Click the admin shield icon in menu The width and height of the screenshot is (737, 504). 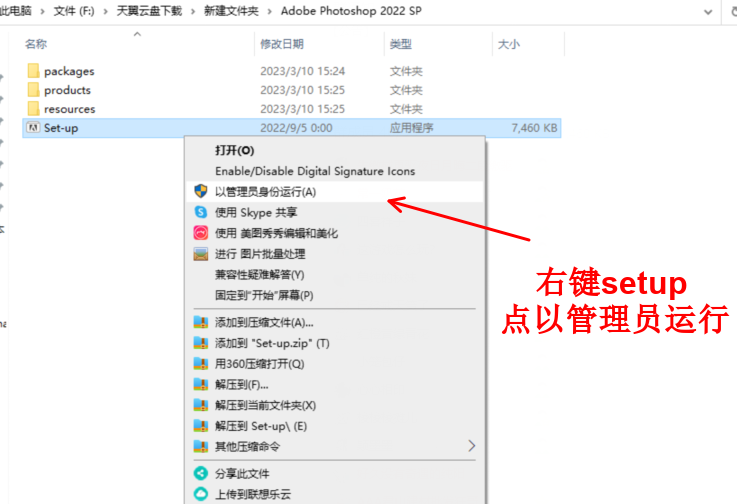pos(200,191)
